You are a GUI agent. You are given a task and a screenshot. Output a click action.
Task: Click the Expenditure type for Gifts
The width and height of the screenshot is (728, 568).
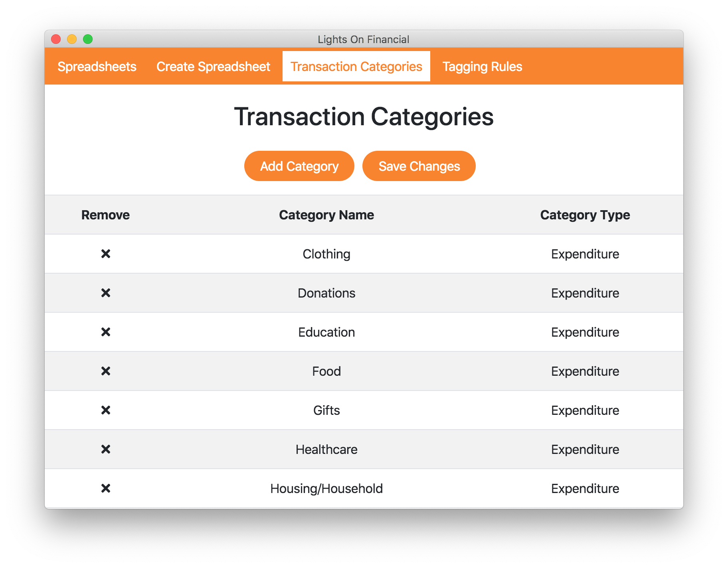pos(585,410)
